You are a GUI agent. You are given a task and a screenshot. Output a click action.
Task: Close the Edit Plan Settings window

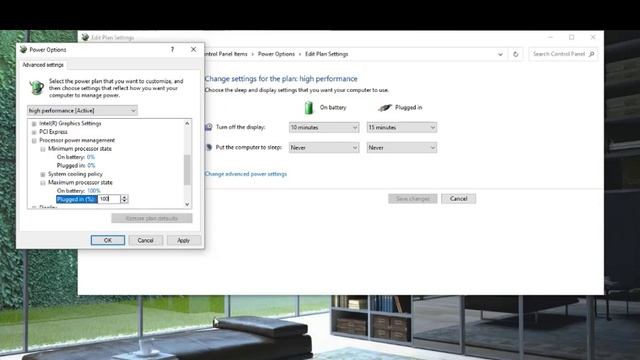[x=593, y=37]
